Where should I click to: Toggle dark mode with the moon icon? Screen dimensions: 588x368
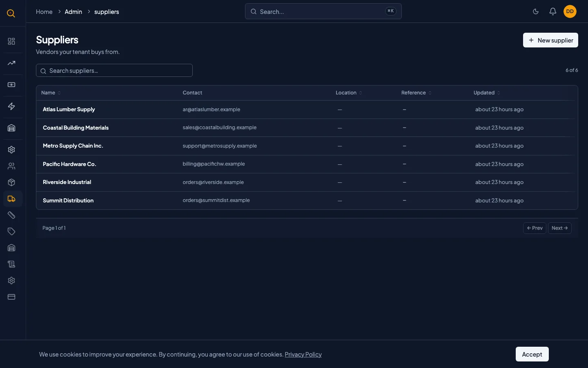[x=536, y=11]
